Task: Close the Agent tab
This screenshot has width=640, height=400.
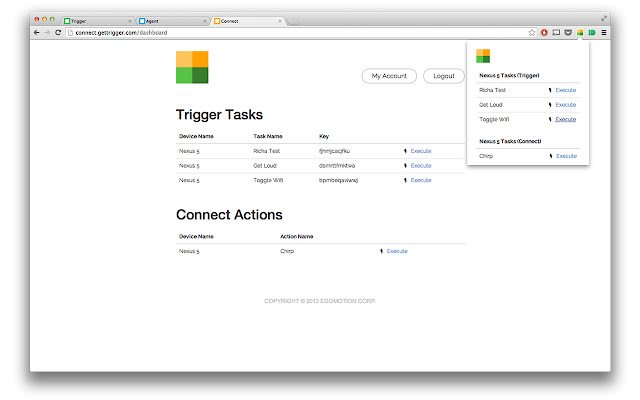Action: pyautogui.click(x=204, y=21)
